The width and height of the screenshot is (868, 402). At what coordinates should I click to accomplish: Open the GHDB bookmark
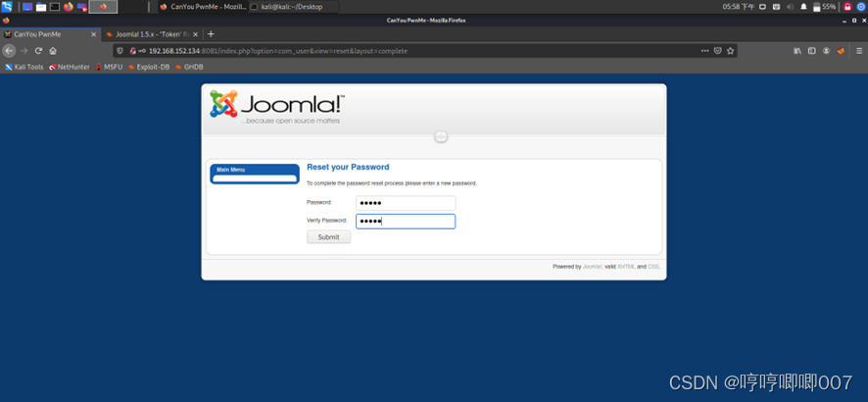pyautogui.click(x=189, y=67)
